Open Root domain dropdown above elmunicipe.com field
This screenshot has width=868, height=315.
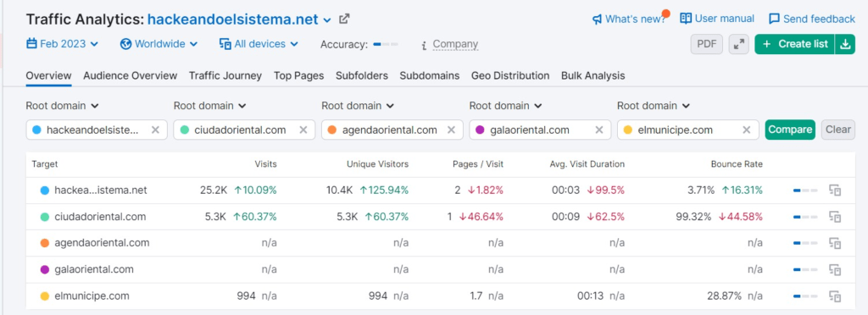pos(654,106)
